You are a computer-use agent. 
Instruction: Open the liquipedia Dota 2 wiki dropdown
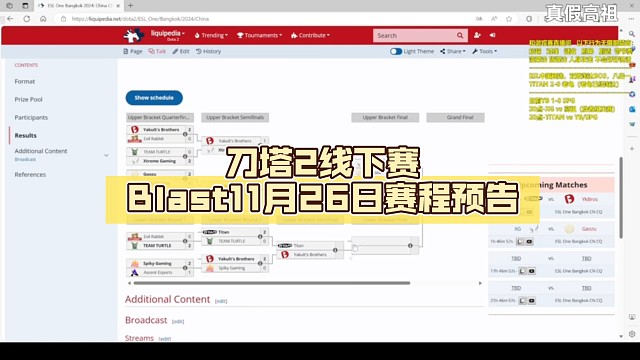click(x=168, y=35)
